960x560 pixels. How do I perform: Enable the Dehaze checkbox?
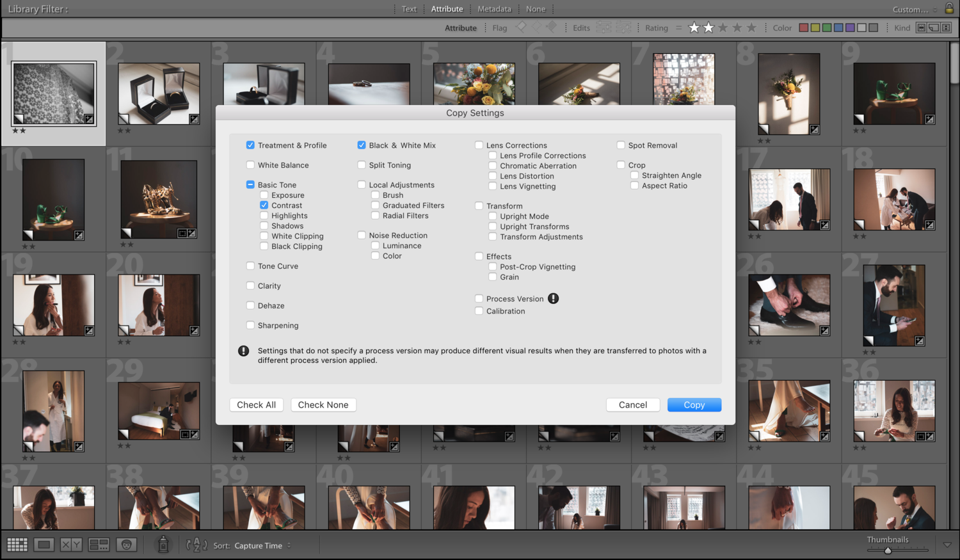250,305
